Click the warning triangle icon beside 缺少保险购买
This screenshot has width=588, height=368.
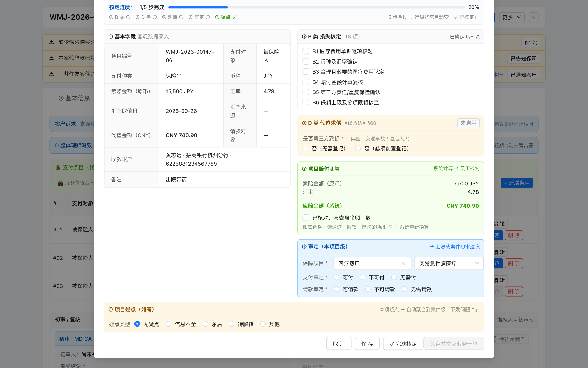51,42
